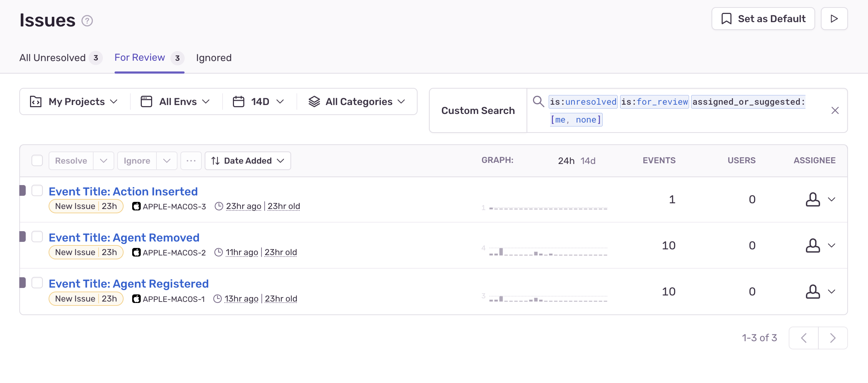The width and height of the screenshot is (868, 383).
Task: Click the magnifier search icon in search bar
Action: 538,101
